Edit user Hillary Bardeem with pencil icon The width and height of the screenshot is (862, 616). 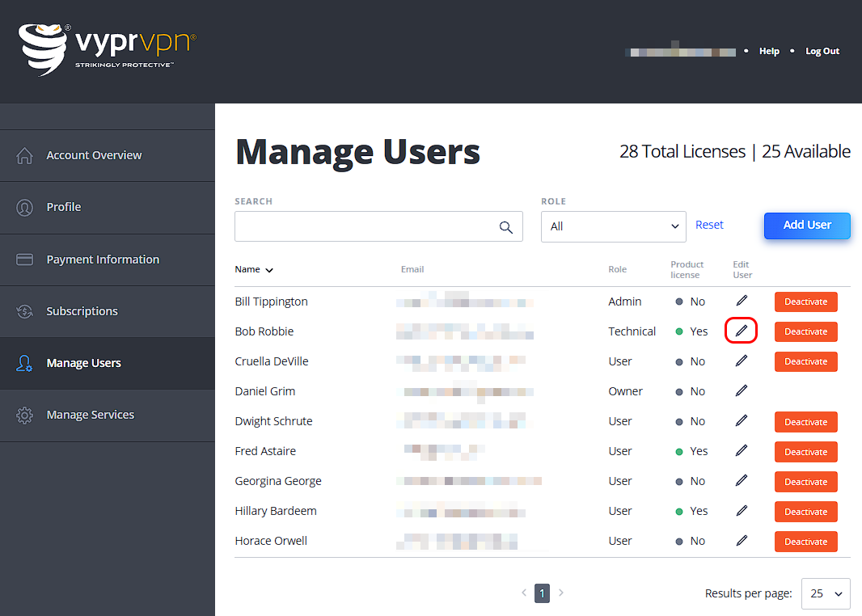[x=742, y=510]
